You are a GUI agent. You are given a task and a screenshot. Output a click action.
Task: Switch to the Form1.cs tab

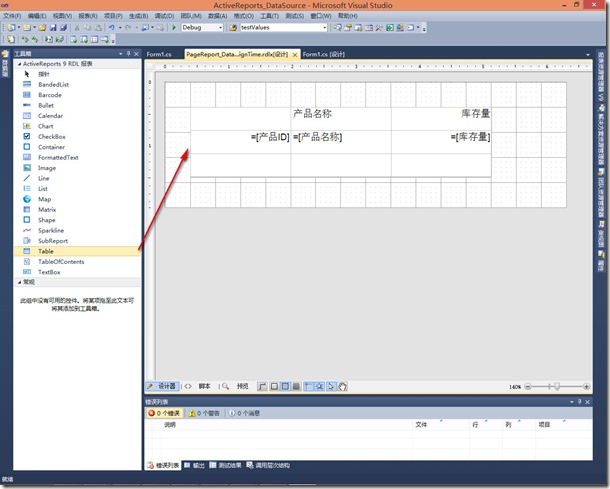[159, 54]
